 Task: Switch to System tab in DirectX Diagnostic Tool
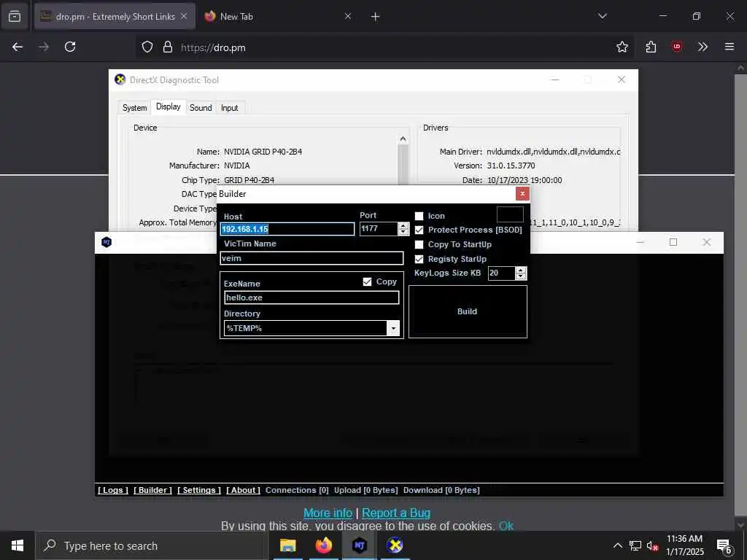point(135,108)
